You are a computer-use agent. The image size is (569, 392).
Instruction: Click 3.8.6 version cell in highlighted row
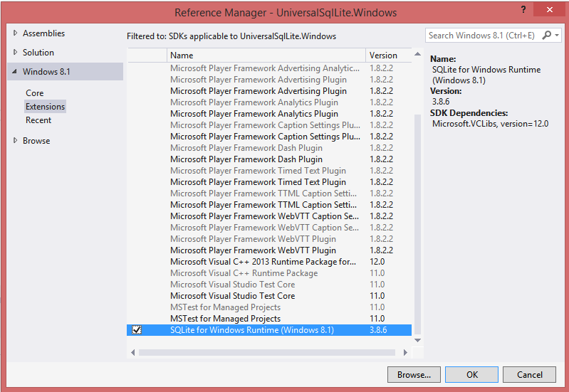point(378,330)
